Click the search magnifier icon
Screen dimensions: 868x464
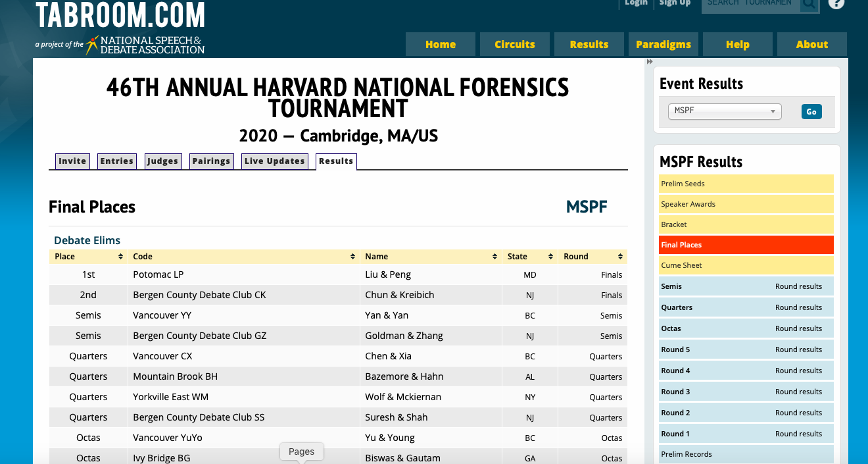coord(809,4)
